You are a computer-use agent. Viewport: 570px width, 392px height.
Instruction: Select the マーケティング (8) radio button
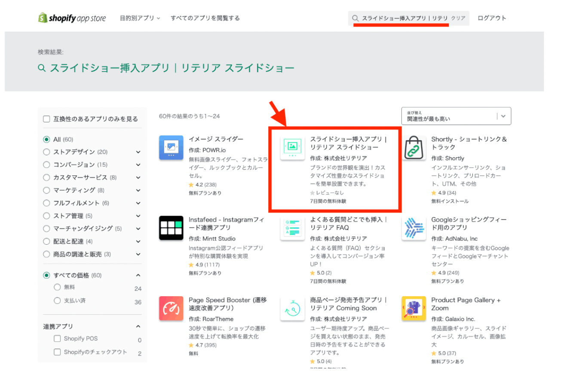[46, 190]
